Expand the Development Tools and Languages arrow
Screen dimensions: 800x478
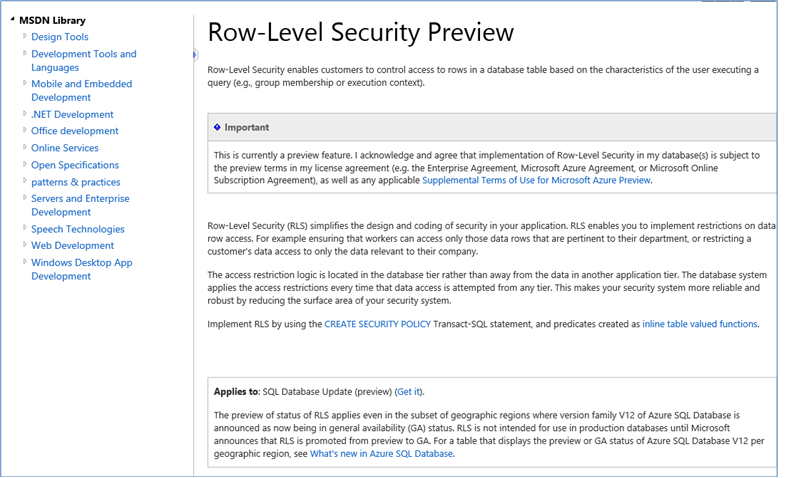[x=24, y=53]
